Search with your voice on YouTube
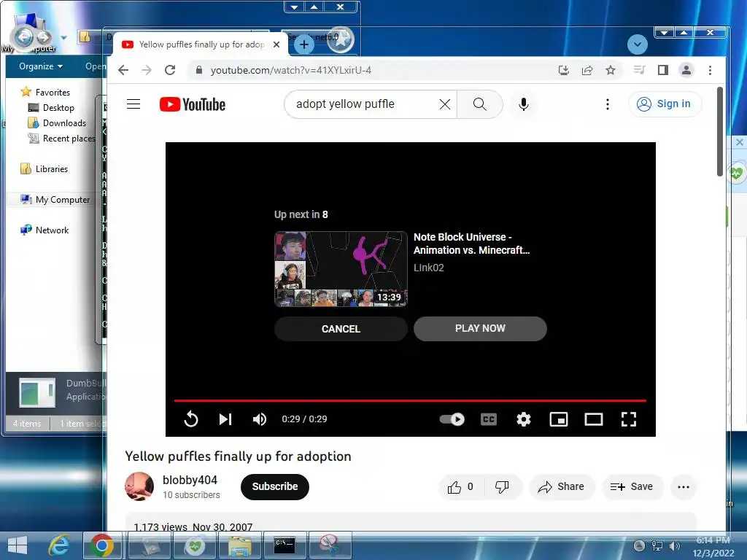This screenshot has width=747, height=560. pyautogui.click(x=524, y=104)
